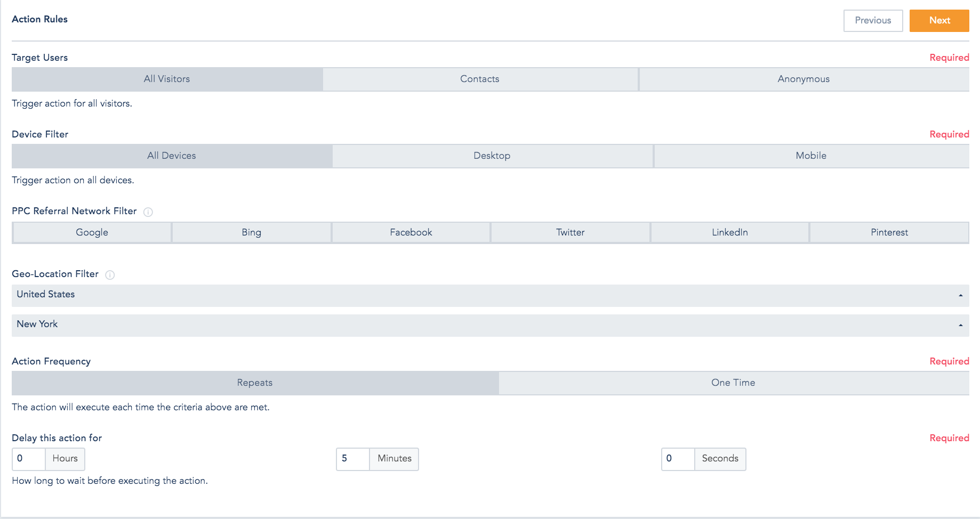Focus the Hours delay input

29,459
